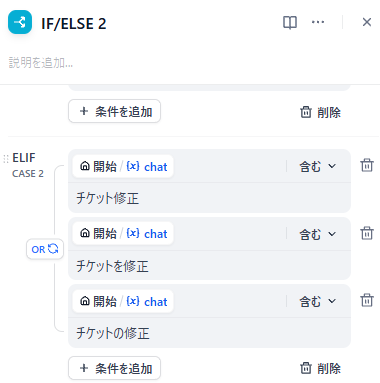Open the three-dots more options menu
This screenshot has width=380, height=383.
pos(318,22)
